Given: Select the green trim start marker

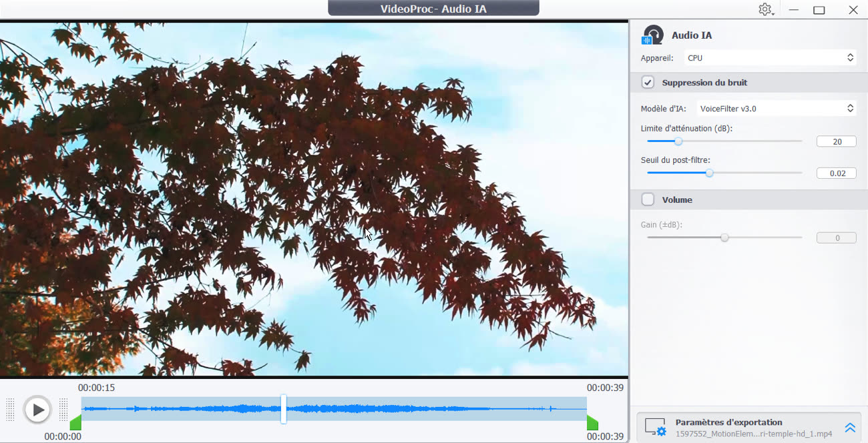Looking at the screenshot, I should 75,423.
